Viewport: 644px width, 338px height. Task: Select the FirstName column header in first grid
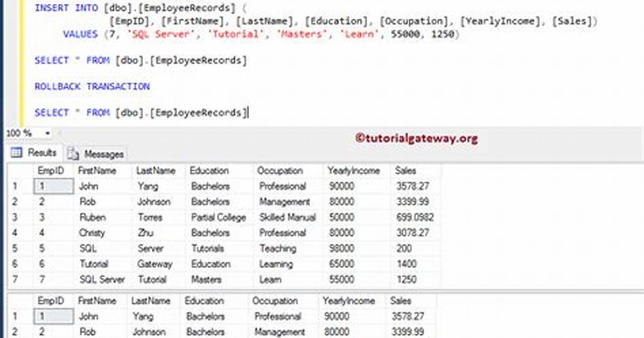97,171
